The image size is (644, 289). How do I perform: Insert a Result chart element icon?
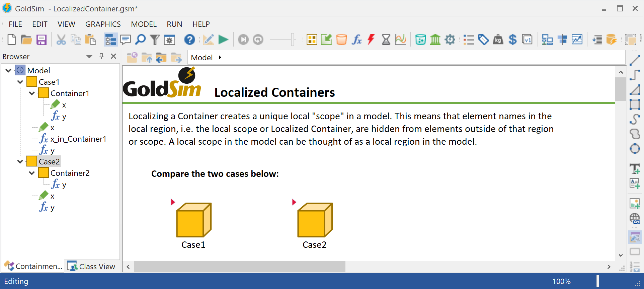pyautogui.click(x=400, y=40)
